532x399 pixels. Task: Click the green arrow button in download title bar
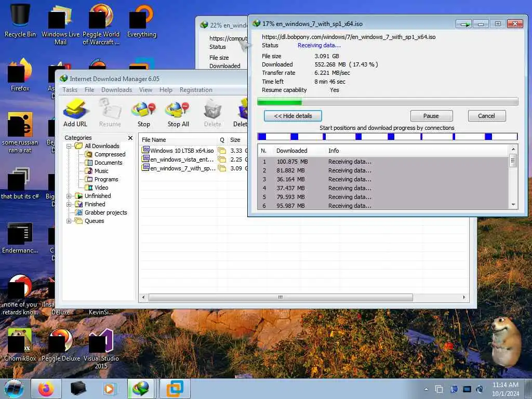(x=463, y=24)
